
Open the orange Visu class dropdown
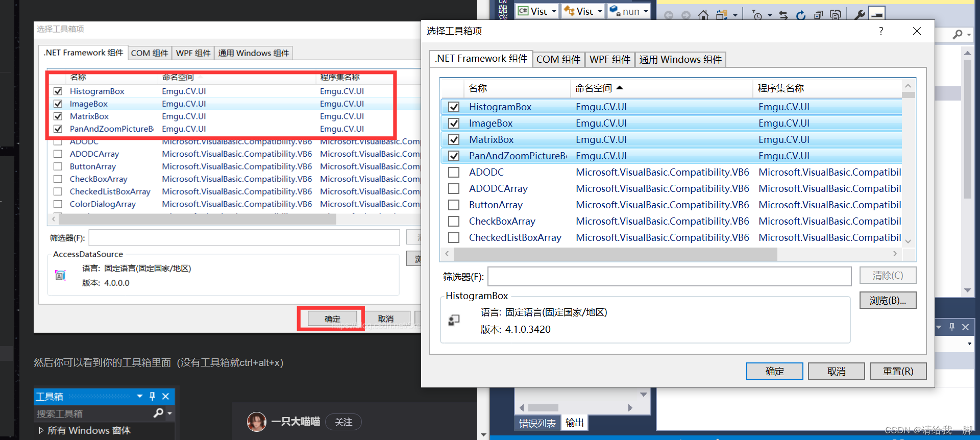(x=600, y=11)
